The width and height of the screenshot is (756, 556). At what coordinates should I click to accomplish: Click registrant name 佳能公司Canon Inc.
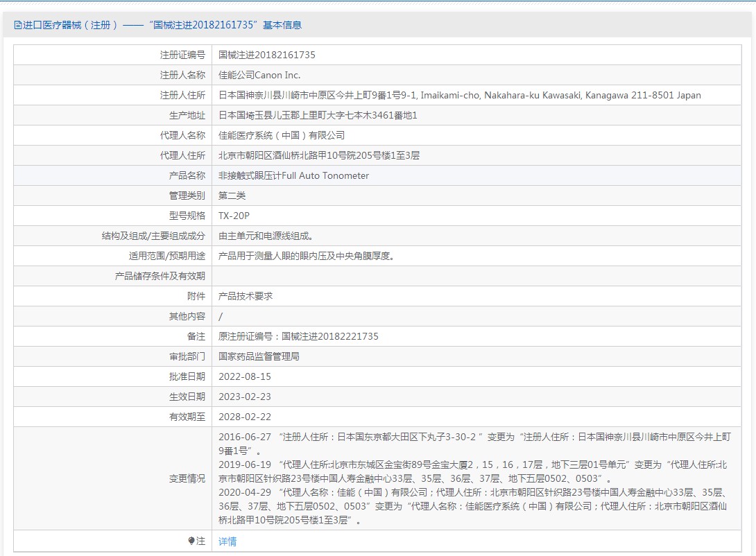coord(259,75)
